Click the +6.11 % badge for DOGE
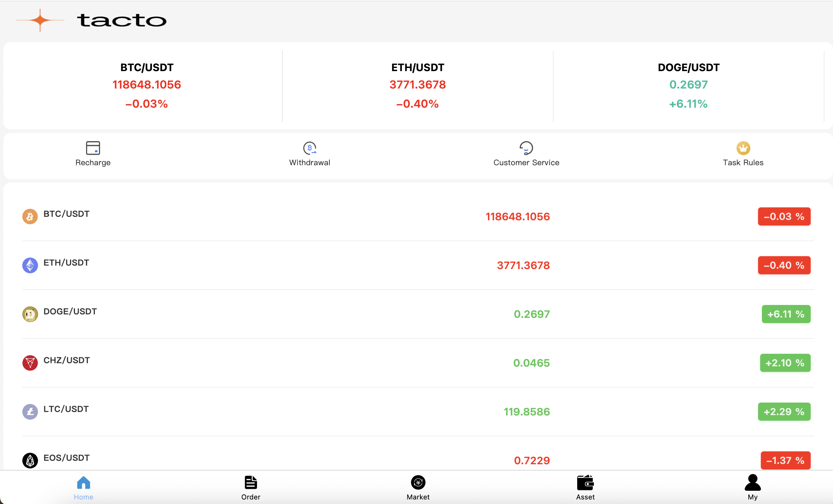The image size is (833, 504). pyautogui.click(x=786, y=314)
